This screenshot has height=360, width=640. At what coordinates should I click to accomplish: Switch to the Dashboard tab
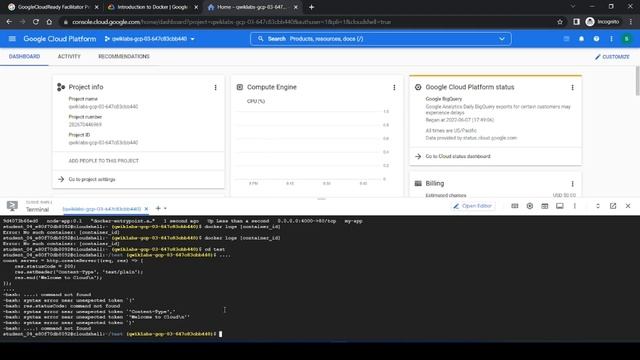pyautogui.click(x=24, y=56)
